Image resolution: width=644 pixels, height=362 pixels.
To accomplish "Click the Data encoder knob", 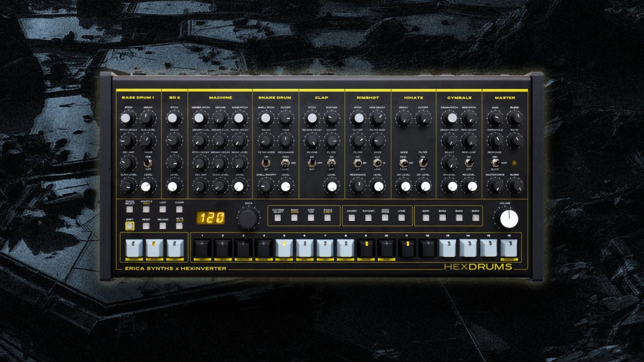I will (248, 219).
